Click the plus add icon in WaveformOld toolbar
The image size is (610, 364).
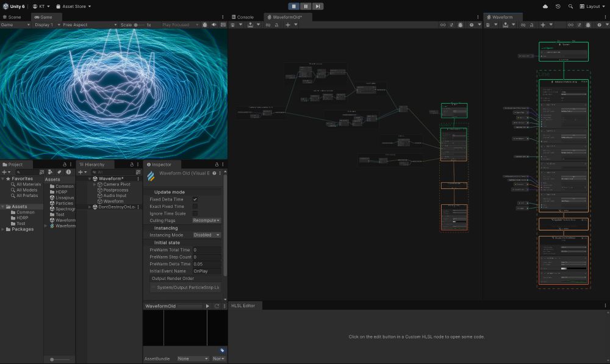288,25
